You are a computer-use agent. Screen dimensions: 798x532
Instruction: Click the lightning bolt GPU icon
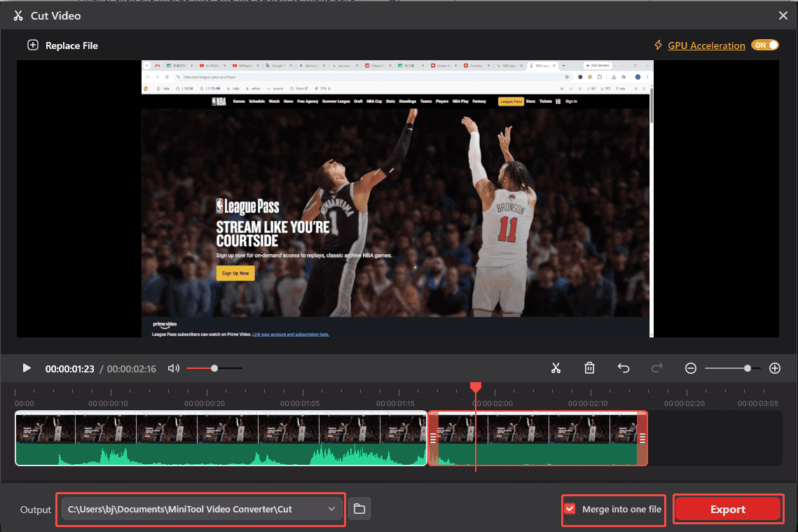point(658,45)
